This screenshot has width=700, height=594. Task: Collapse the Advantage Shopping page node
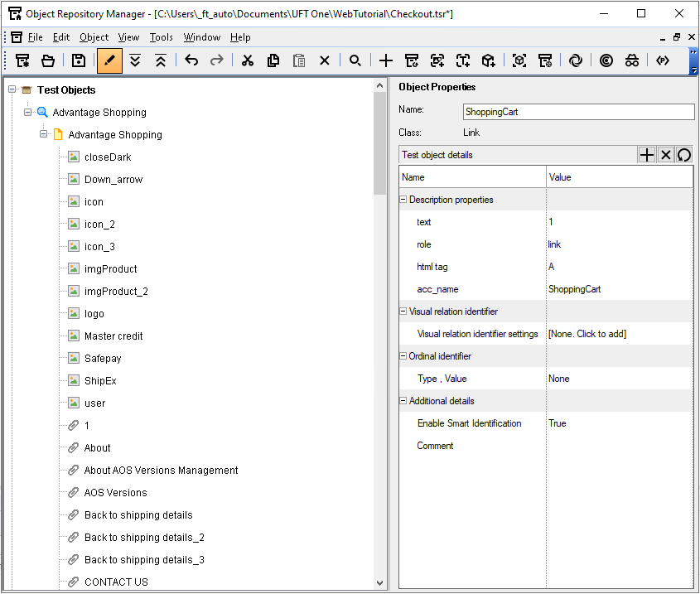click(43, 134)
